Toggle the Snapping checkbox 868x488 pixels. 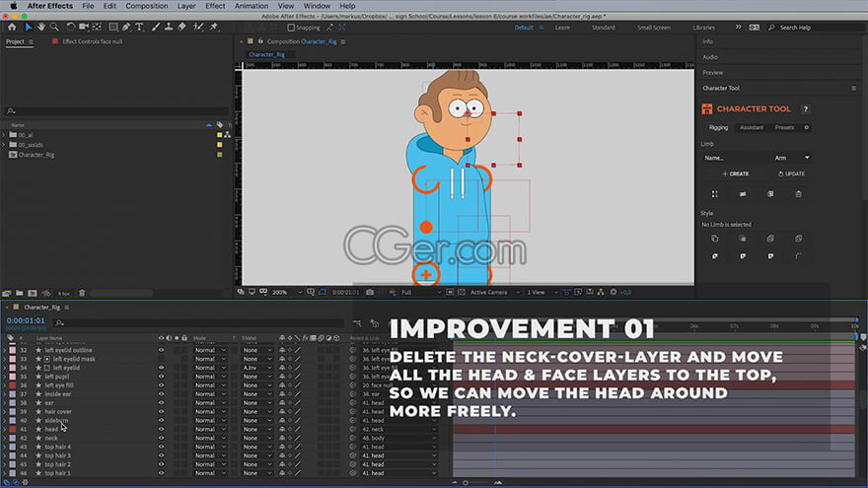291,28
